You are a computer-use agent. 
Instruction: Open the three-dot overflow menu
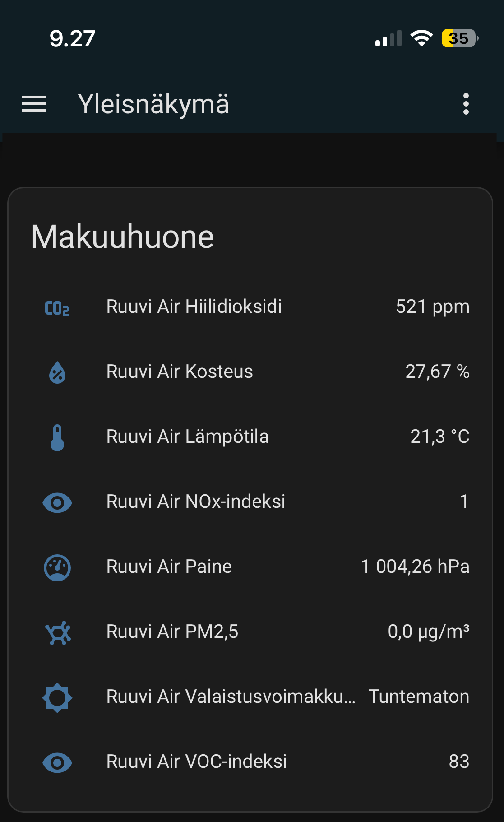tap(466, 104)
